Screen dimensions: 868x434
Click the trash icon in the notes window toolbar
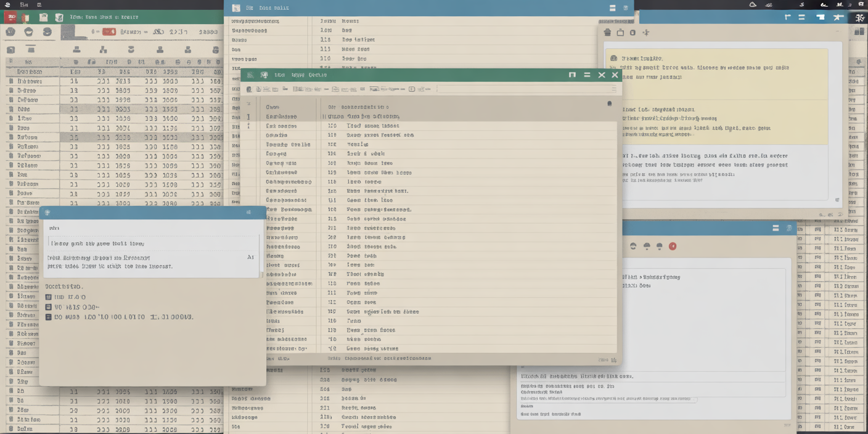pyautogui.click(x=608, y=33)
